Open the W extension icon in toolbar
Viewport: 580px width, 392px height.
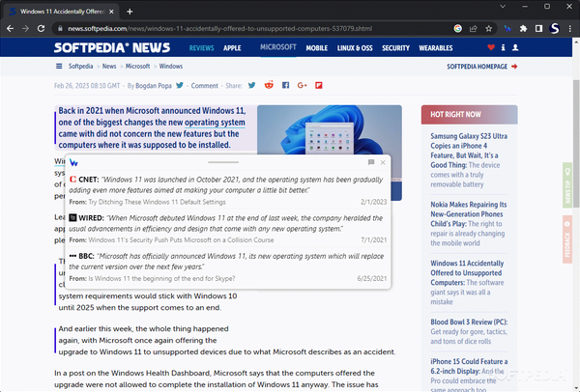(507, 28)
